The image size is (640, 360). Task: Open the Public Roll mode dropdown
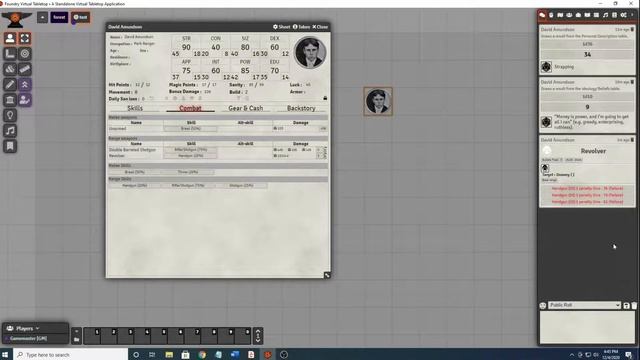coord(584,305)
